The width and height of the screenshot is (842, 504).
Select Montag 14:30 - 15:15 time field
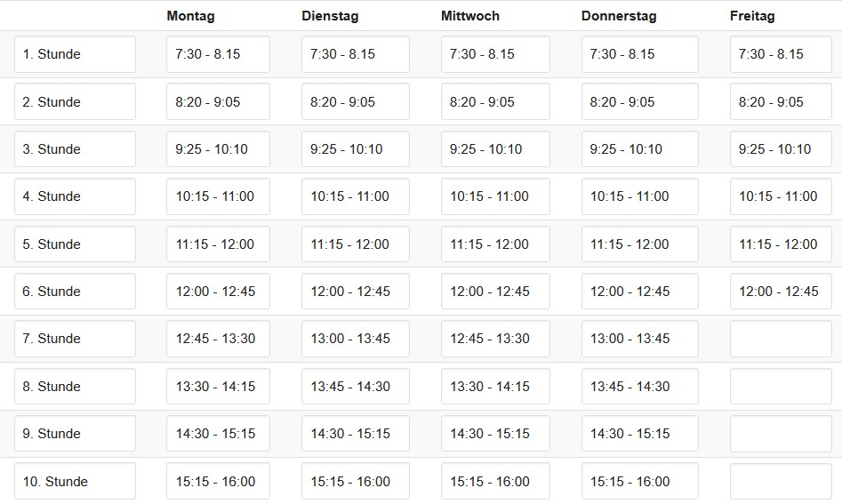click(218, 434)
